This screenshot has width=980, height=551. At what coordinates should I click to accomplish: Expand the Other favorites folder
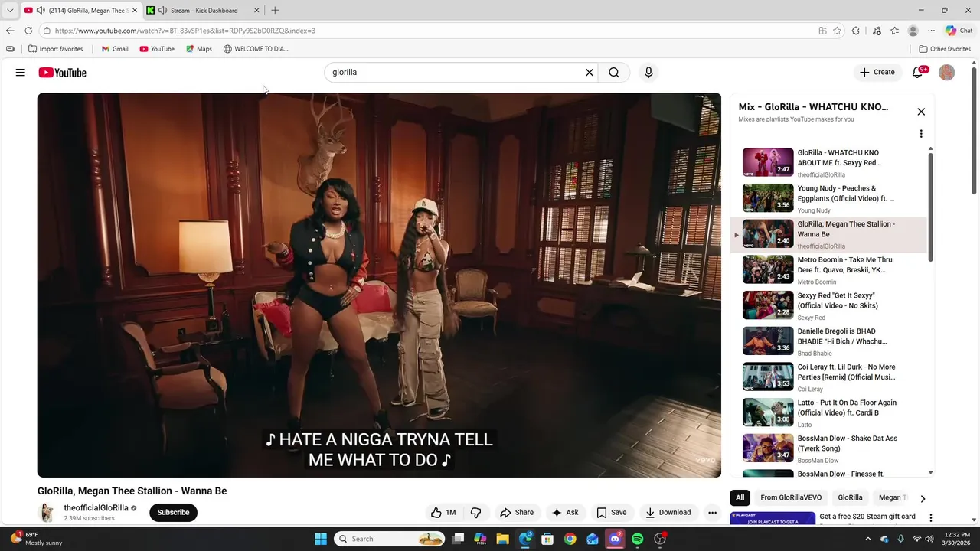point(945,49)
